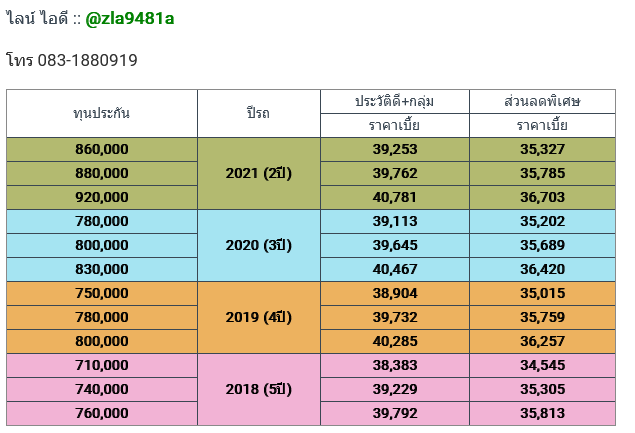Select the 2020 (3ปี) year cell

tap(258, 245)
